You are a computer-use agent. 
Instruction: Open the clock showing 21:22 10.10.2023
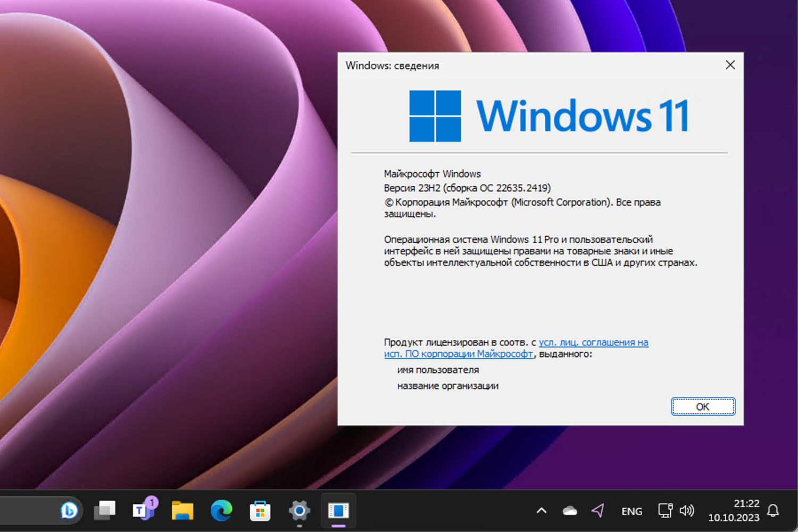(x=734, y=510)
